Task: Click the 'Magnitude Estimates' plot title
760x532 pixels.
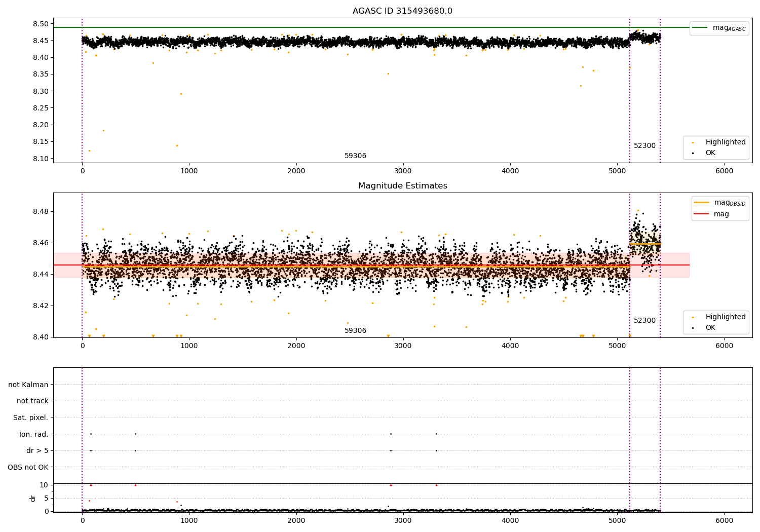Action: click(x=402, y=186)
